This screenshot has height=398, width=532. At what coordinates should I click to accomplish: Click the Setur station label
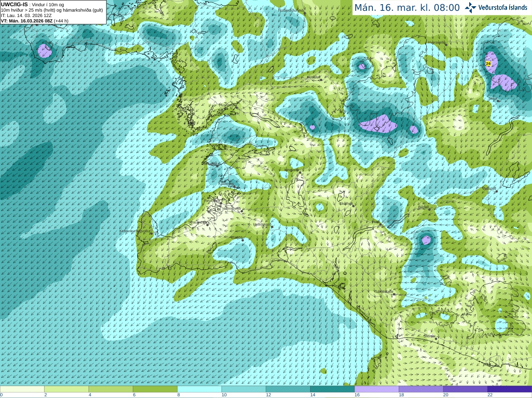(493, 98)
